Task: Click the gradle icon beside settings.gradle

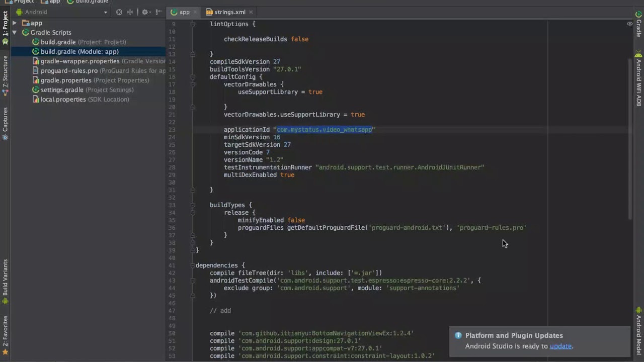Action: (x=36, y=90)
